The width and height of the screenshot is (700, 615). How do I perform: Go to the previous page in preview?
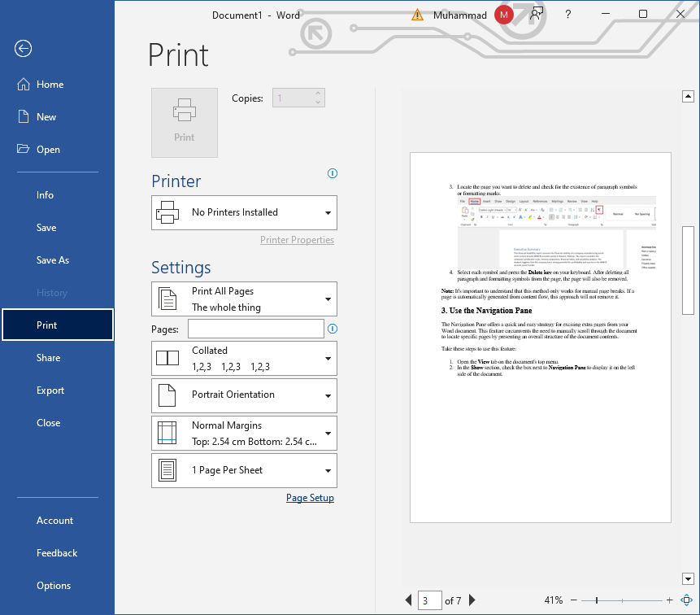pos(408,600)
